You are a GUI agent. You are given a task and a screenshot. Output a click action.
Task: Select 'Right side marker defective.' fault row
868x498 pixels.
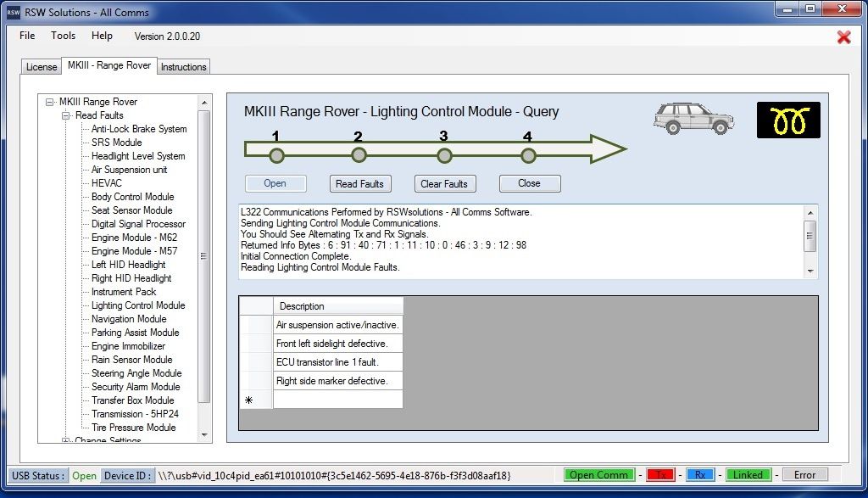[338, 381]
